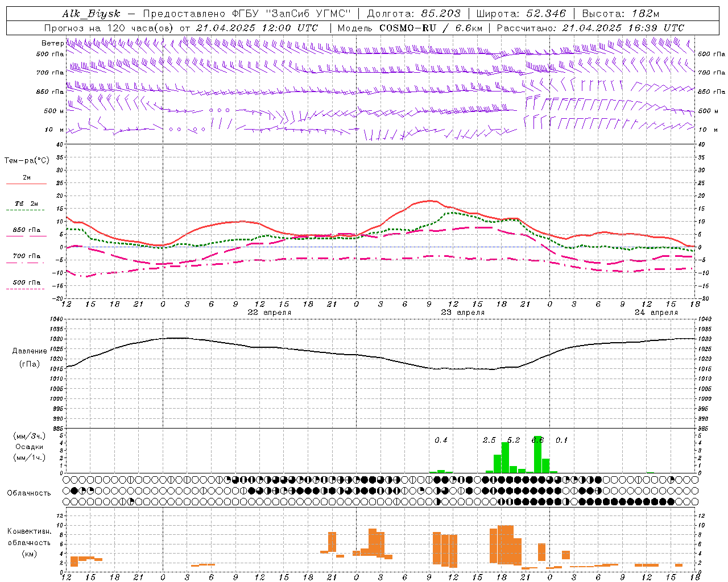728x582 pixels.
Task: Select the text Предоставлено ФГБУ "ЗапСиб УГМС"
Action: (x=247, y=14)
